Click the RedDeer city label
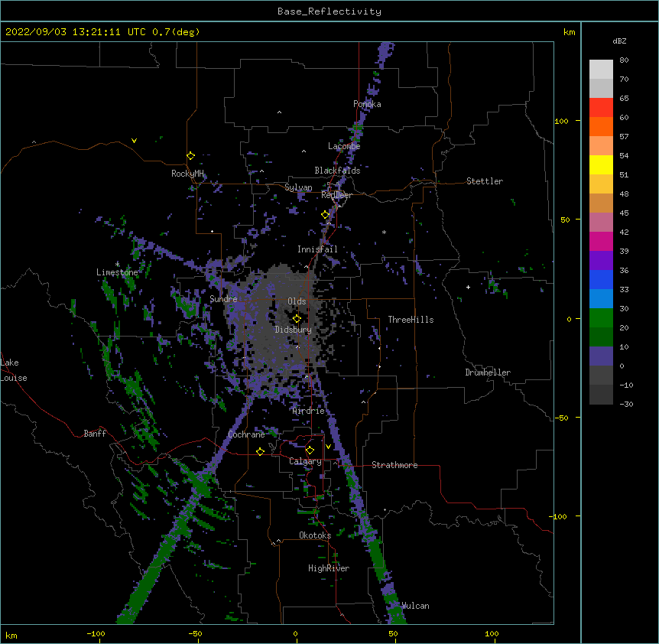Screen dimensions: 659x644 (x=336, y=195)
